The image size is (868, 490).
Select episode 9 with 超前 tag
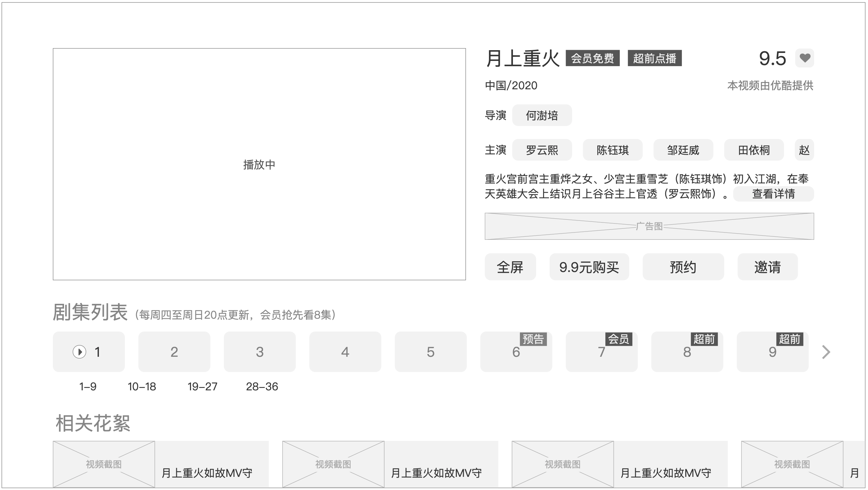(772, 352)
